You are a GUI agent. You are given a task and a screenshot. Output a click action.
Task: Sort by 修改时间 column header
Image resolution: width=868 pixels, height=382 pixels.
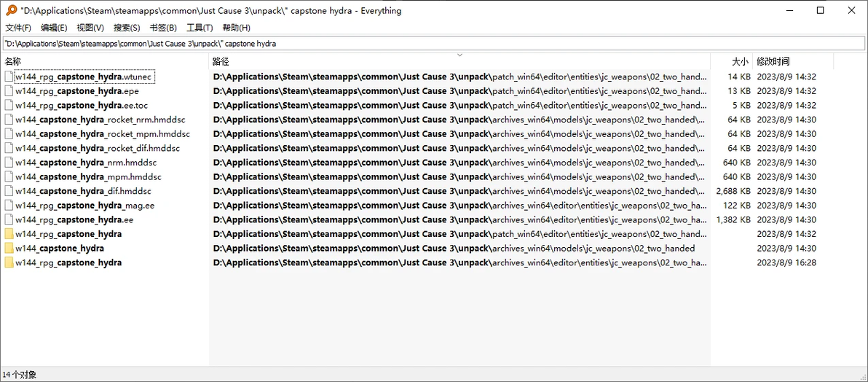click(x=773, y=61)
